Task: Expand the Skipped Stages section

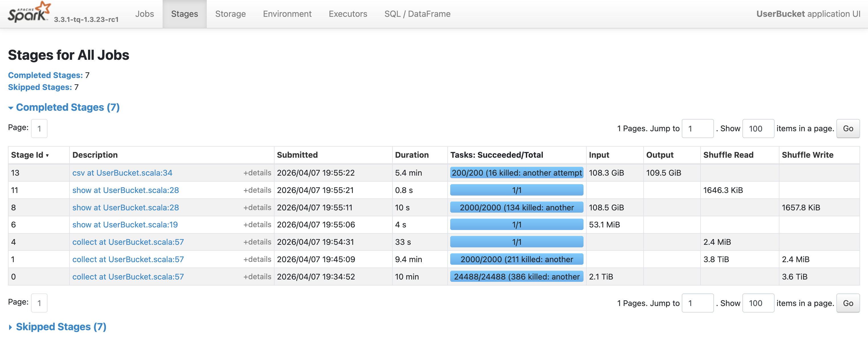Action: [61, 326]
